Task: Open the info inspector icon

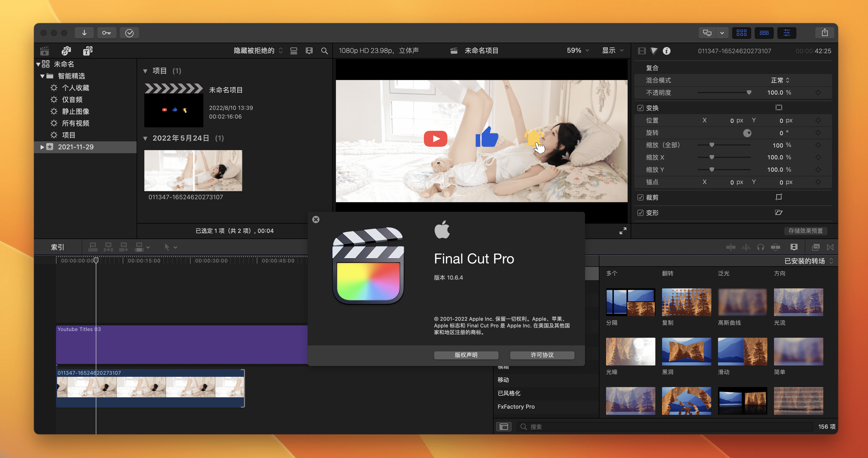Action: 666,51
